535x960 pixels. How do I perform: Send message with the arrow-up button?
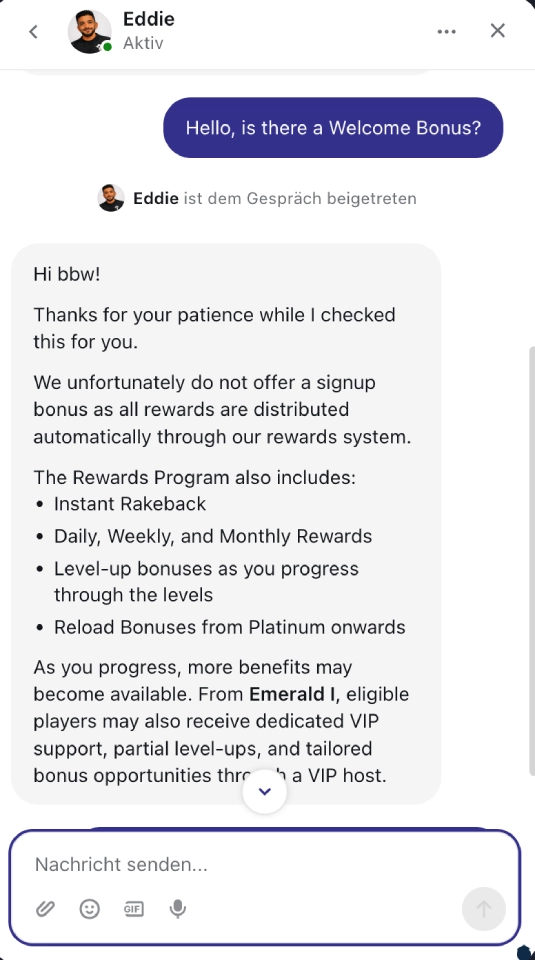pyautogui.click(x=484, y=909)
